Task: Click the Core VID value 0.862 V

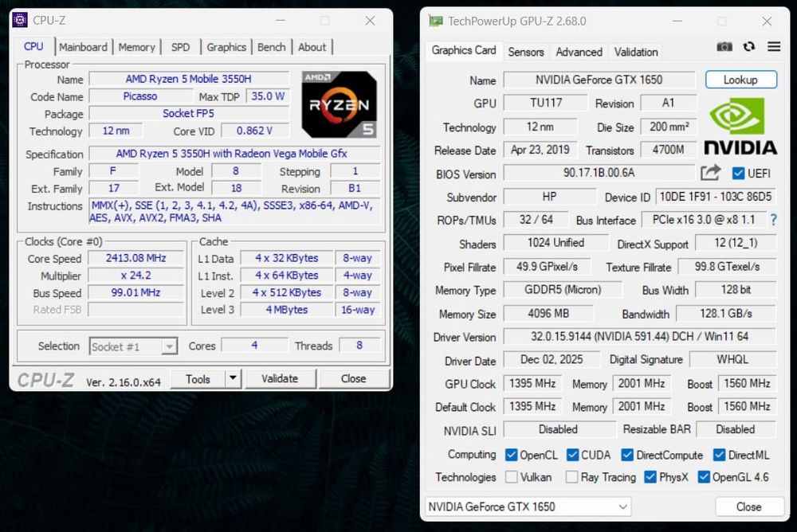Action: coord(255,131)
